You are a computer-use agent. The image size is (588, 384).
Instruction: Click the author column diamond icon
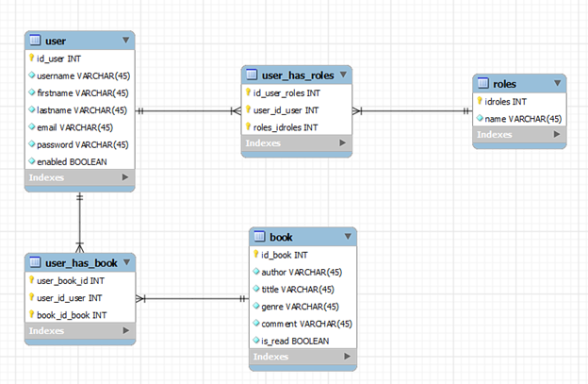coord(256,272)
